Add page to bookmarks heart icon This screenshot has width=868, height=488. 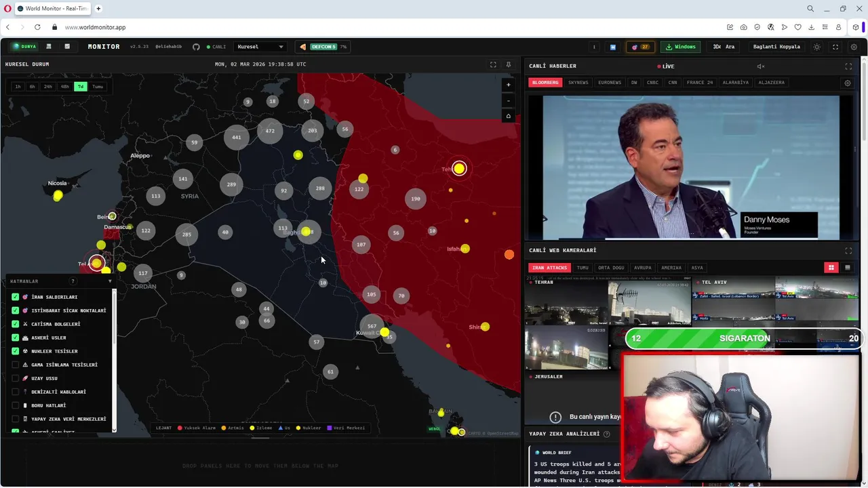(797, 27)
